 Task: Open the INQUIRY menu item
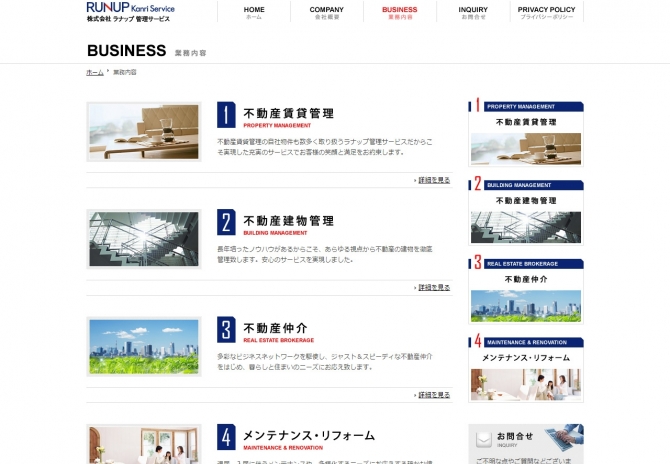pyautogui.click(x=473, y=12)
